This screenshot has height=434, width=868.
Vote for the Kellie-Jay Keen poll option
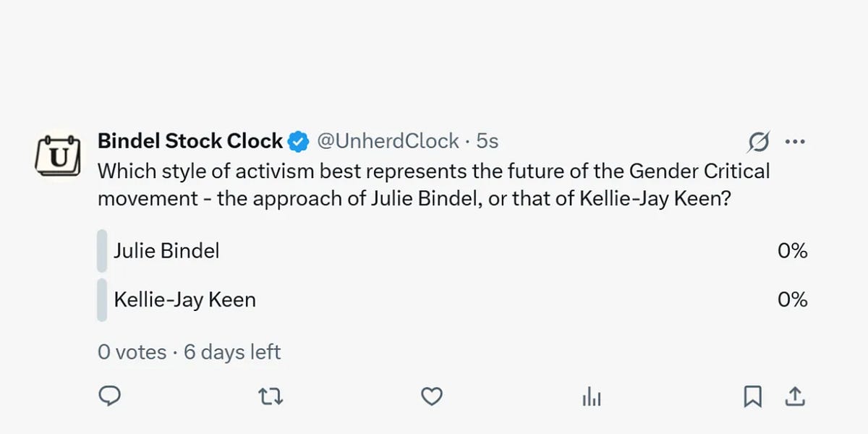coord(185,299)
